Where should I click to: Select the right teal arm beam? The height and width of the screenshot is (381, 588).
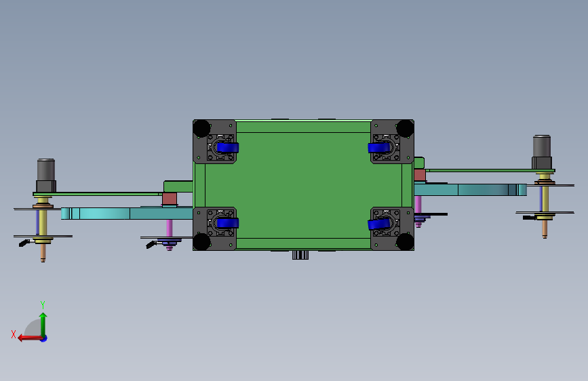(470, 190)
